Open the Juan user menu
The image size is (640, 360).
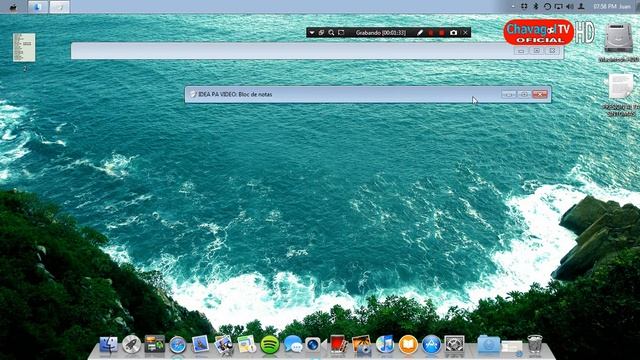pos(624,7)
